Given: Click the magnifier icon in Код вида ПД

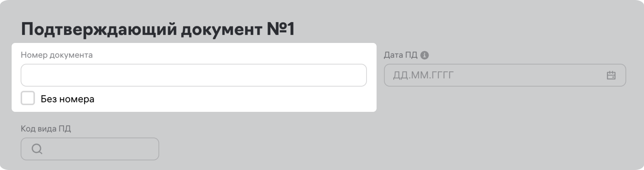Looking at the screenshot, I should 37,149.
